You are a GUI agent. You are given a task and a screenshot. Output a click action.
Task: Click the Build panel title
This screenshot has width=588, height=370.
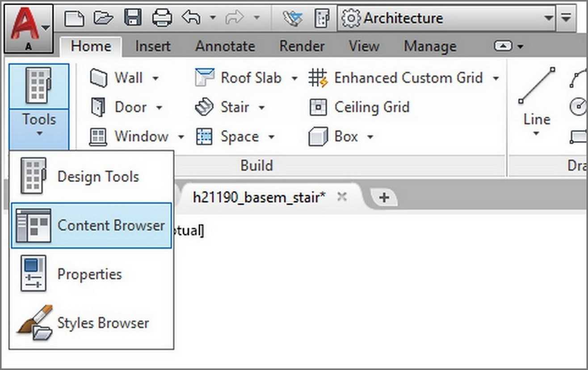tap(256, 166)
